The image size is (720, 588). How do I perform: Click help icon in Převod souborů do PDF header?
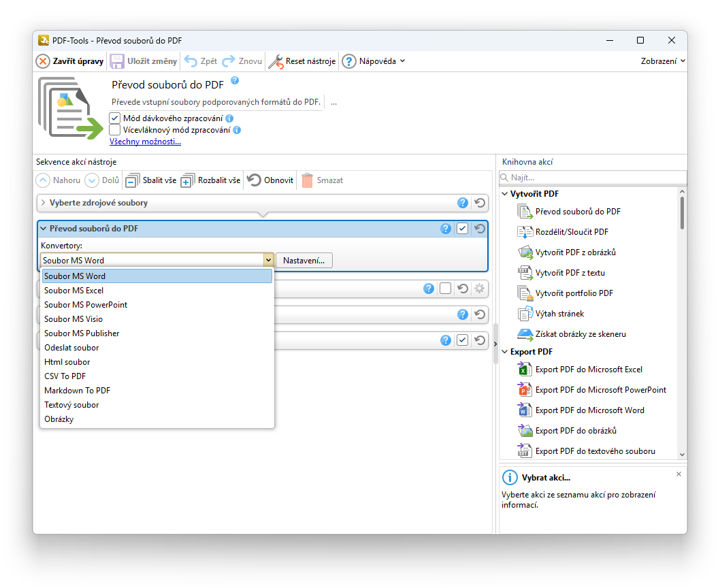(446, 228)
